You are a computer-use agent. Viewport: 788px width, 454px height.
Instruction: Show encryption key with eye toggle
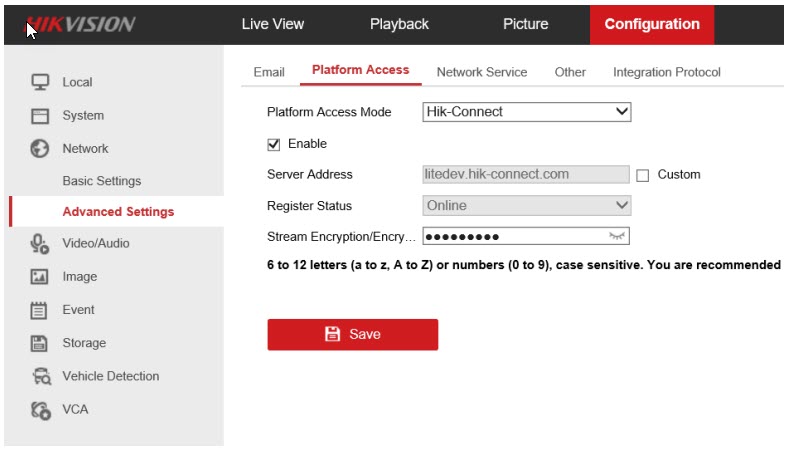coord(617,237)
